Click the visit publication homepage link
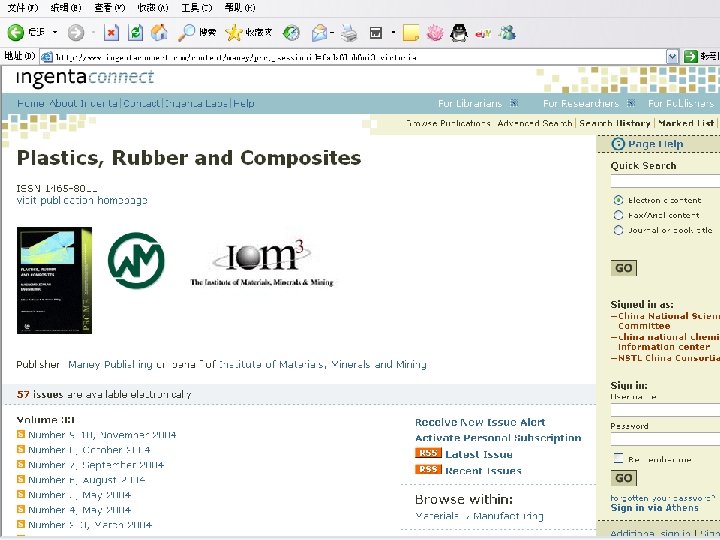Screen dimensions: 720x540 point(82,201)
